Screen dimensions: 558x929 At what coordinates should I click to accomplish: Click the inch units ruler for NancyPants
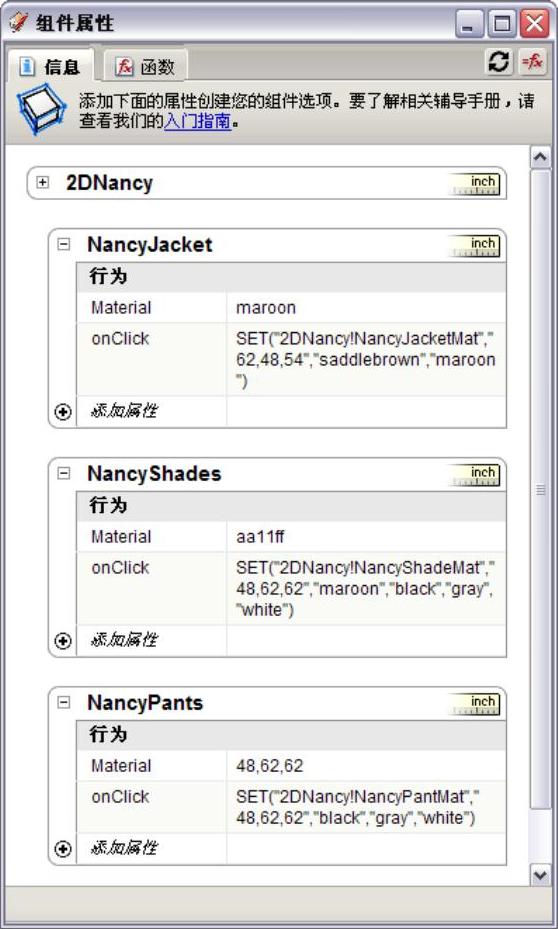[x=475, y=704]
